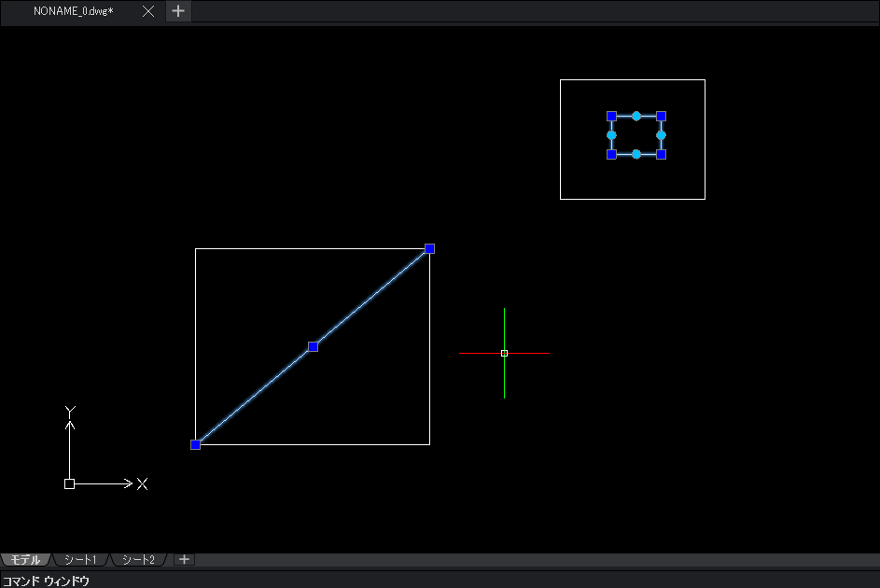Open a new drawing tab with plus
Viewport: 880px width, 588px height.
click(178, 11)
